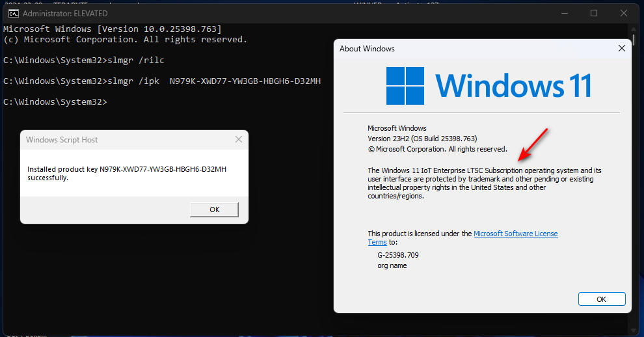
Task: Click the 'Microsoft Windows' label in About dialog
Action: (397, 128)
